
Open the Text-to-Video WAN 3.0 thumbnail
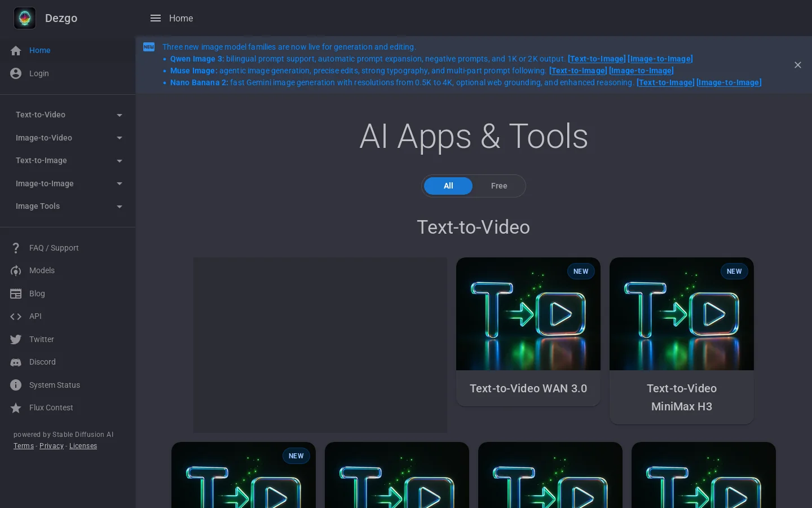click(x=528, y=314)
